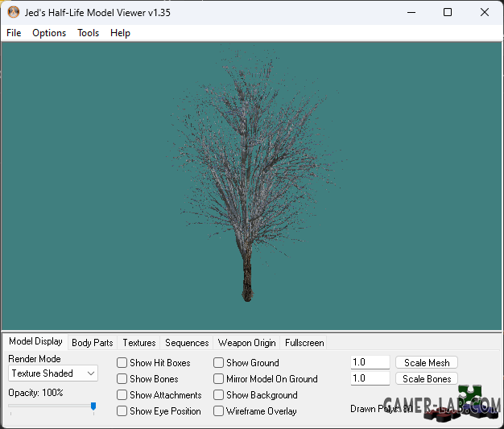Enable Show Attachments checkbox
The width and height of the screenshot is (504, 429).
pyautogui.click(x=122, y=395)
